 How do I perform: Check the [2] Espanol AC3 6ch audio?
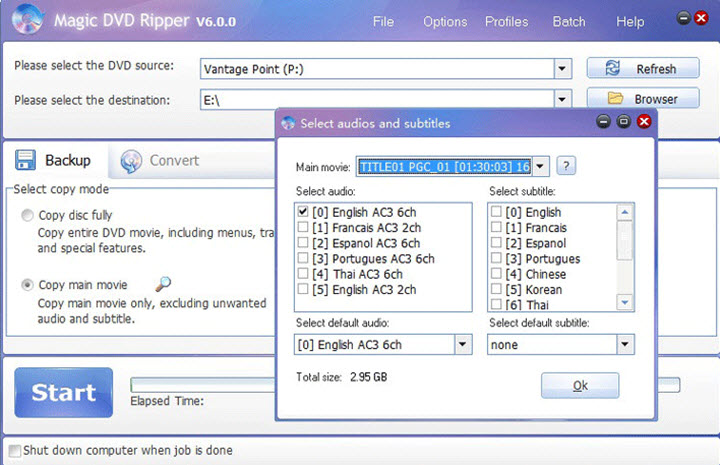[303, 242]
